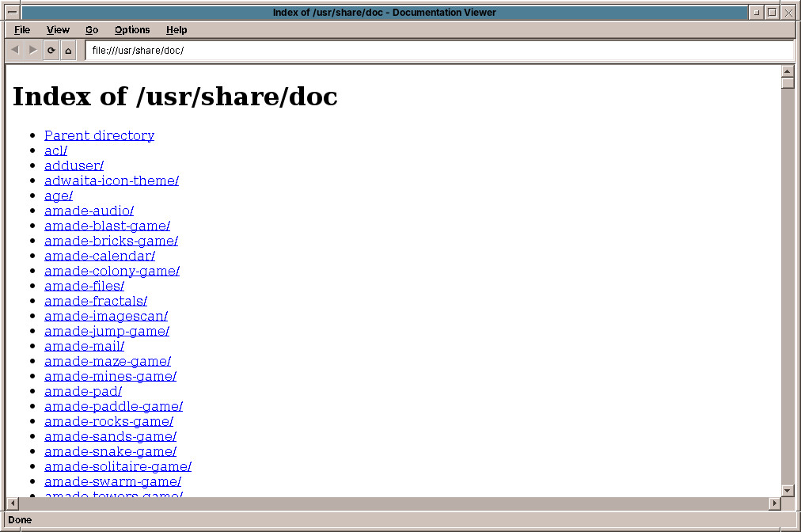The image size is (801, 532).
Task: Open the amade-audio/ link
Action: pyautogui.click(x=89, y=211)
